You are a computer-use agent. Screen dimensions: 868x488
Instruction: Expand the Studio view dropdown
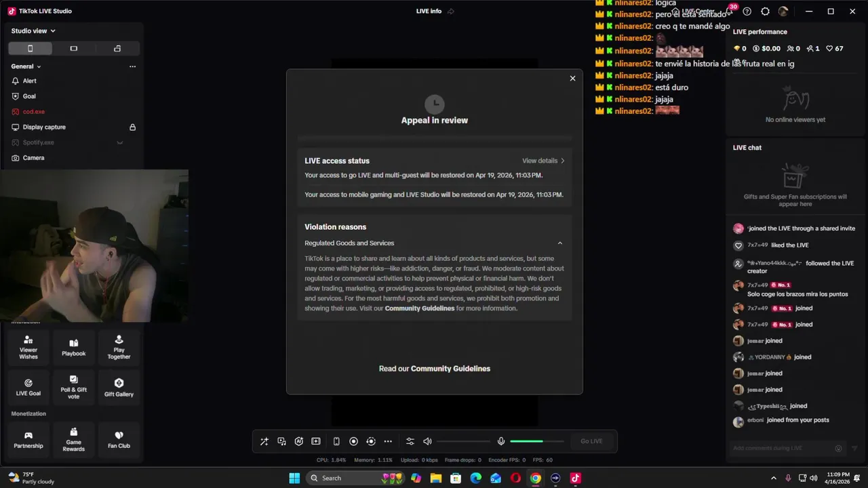tap(33, 31)
